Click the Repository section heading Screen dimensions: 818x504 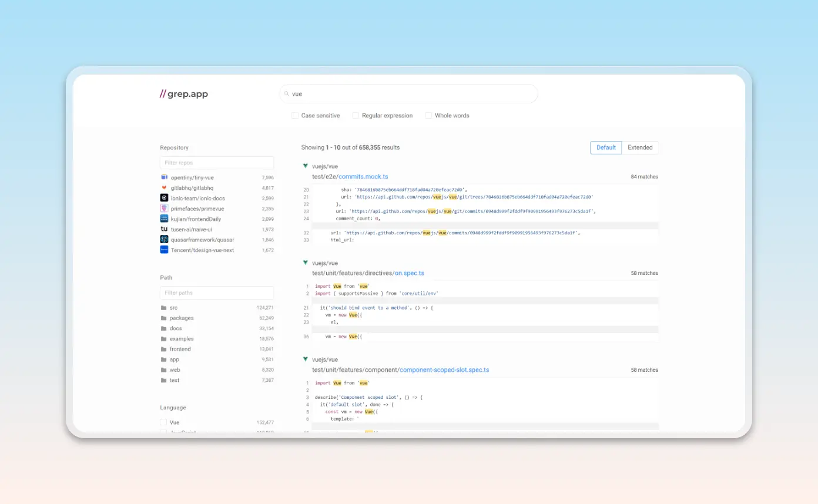pyautogui.click(x=175, y=147)
